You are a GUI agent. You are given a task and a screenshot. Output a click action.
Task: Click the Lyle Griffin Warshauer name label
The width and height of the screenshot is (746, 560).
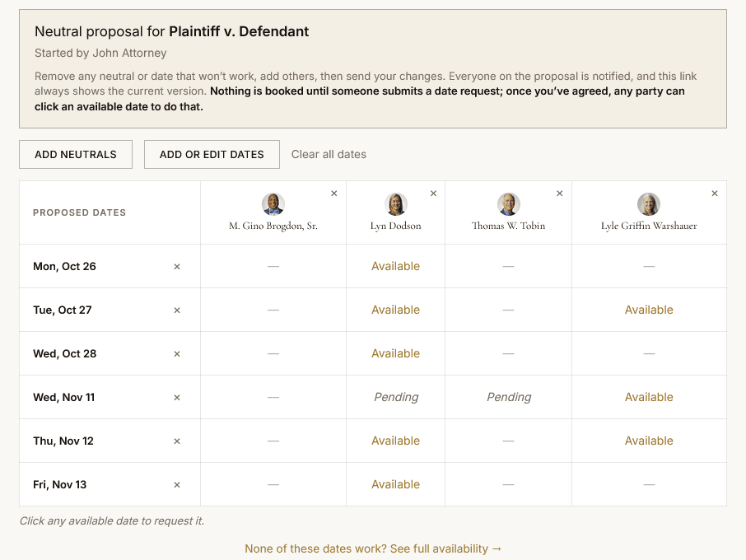point(649,226)
